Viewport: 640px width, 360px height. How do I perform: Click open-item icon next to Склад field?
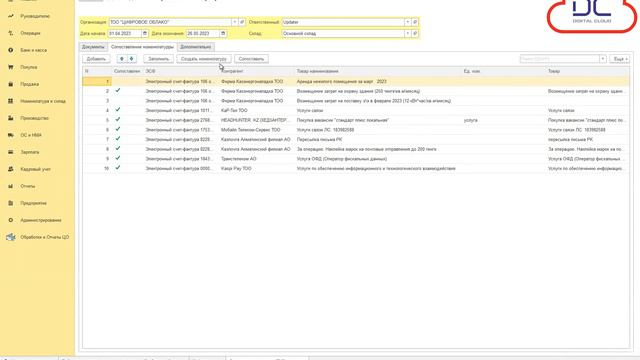[x=415, y=33]
